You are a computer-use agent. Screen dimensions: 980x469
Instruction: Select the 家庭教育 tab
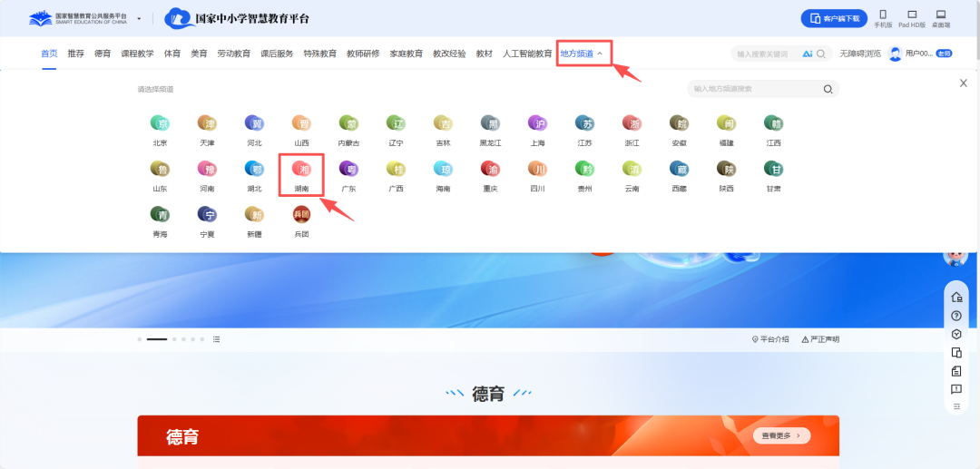[x=407, y=54]
